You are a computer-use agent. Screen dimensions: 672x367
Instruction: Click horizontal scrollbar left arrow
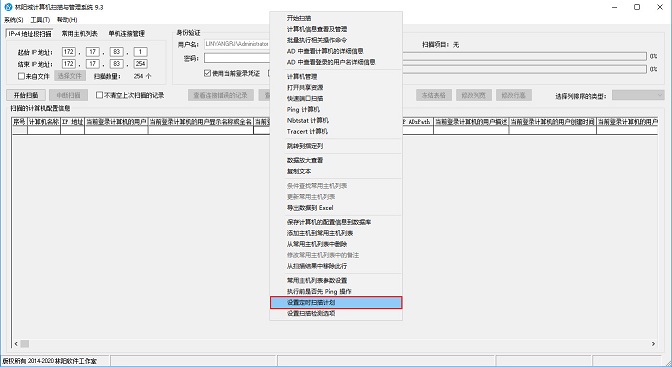(x=16, y=344)
